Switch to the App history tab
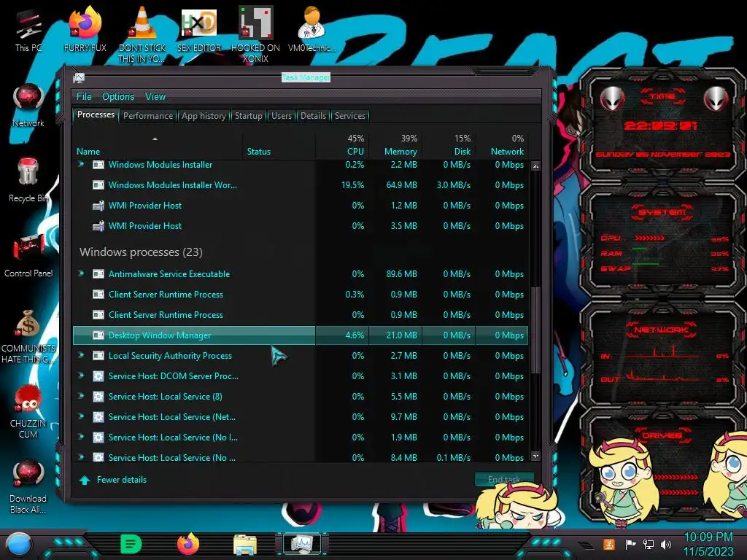This screenshot has width=747, height=560. 204,116
